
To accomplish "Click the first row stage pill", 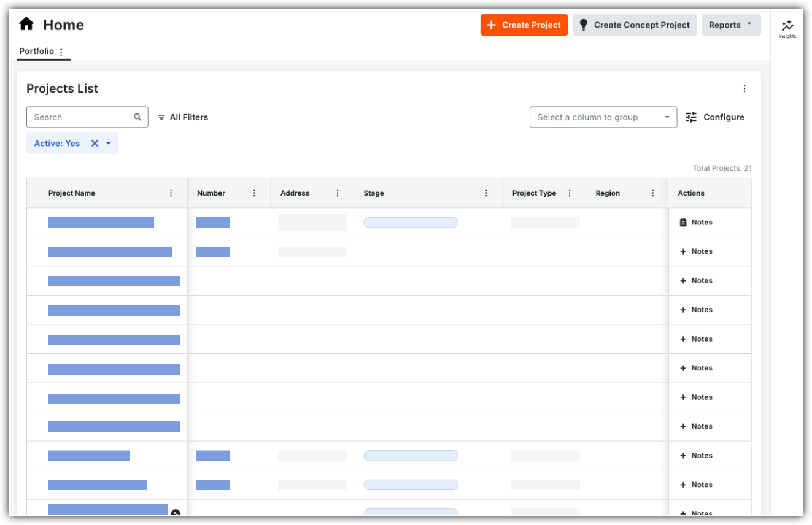I will pos(411,222).
